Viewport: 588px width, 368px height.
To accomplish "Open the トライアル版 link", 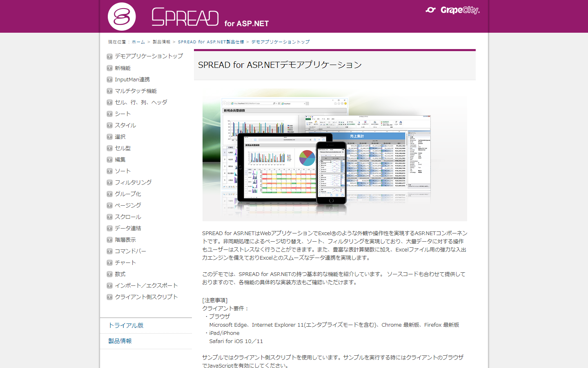I will (x=126, y=325).
